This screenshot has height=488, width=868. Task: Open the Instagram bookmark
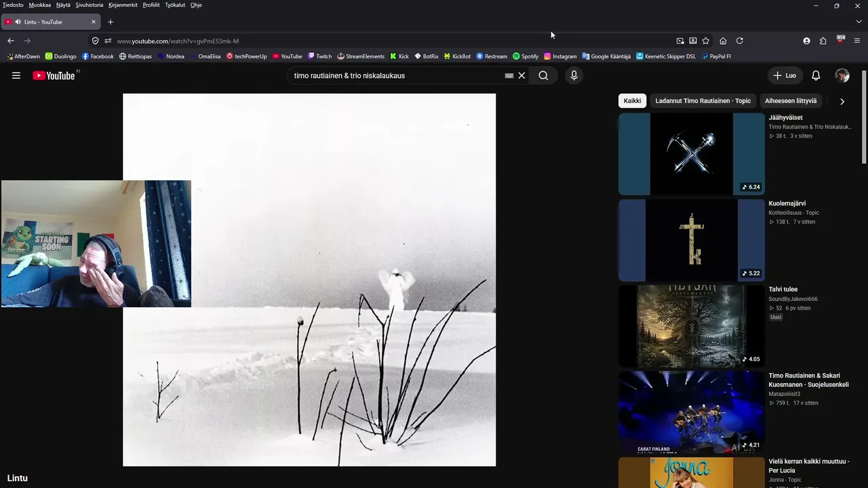pyautogui.click(x=560, y=56)
